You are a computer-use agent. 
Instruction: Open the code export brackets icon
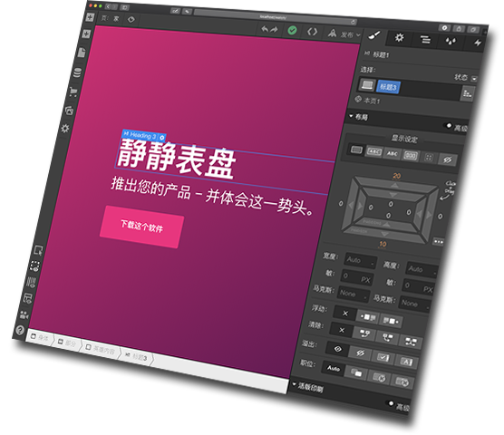[x=312, y=32]
